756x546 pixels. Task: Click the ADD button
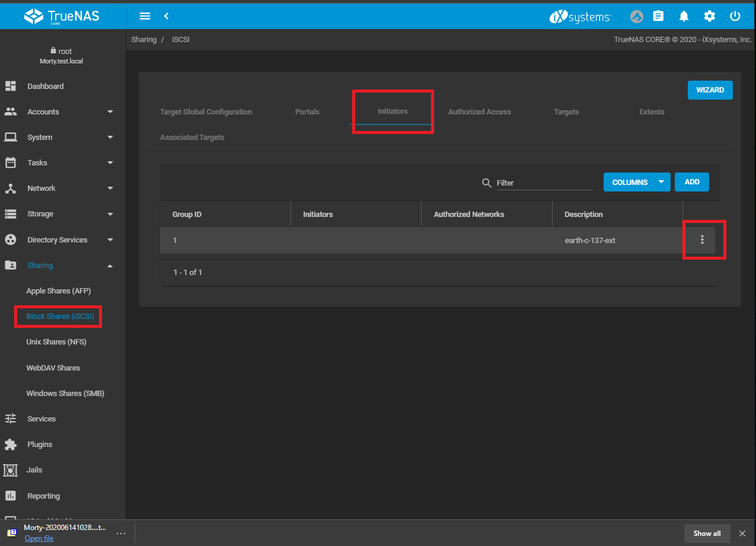tap(692, 182)
